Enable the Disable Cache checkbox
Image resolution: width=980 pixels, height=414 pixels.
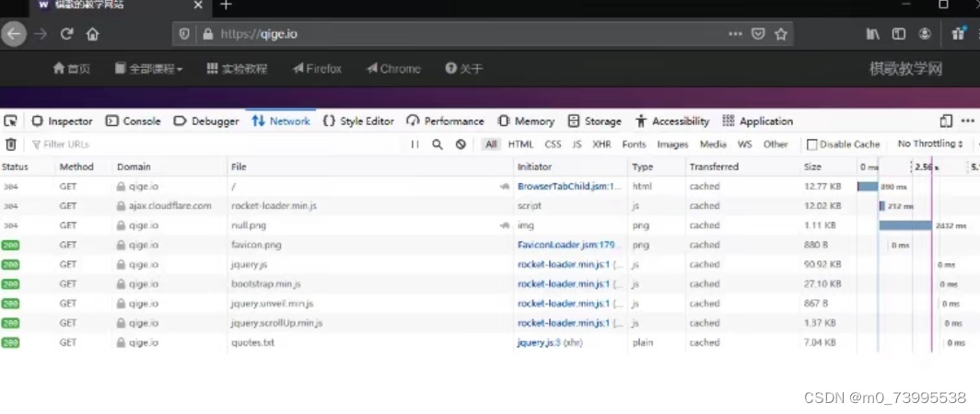pos(811,144)
